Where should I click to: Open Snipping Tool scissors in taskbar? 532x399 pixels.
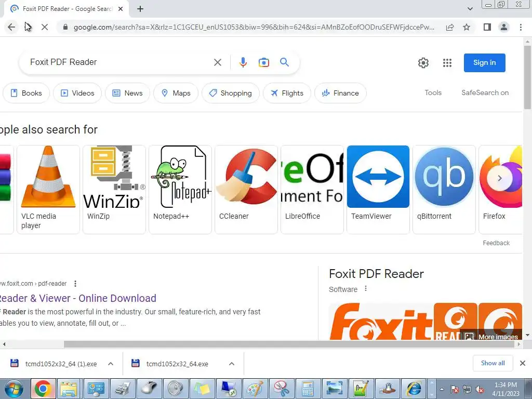click(x=281, y=389)
